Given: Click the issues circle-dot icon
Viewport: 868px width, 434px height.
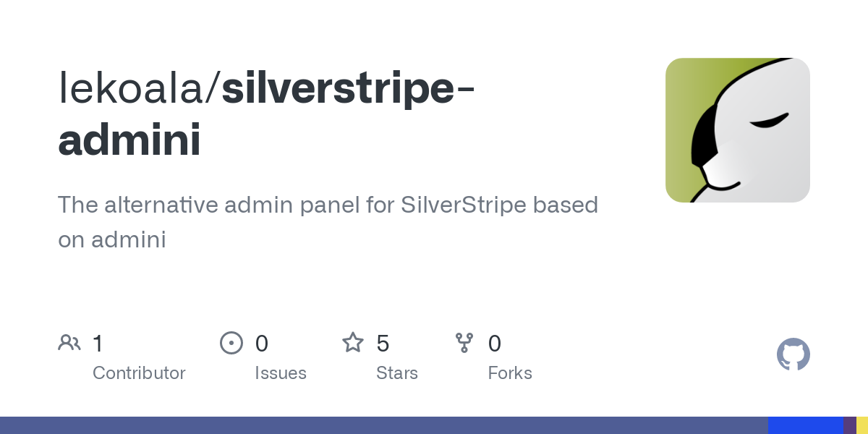Looking at the screenshot, I should (231, 343).
